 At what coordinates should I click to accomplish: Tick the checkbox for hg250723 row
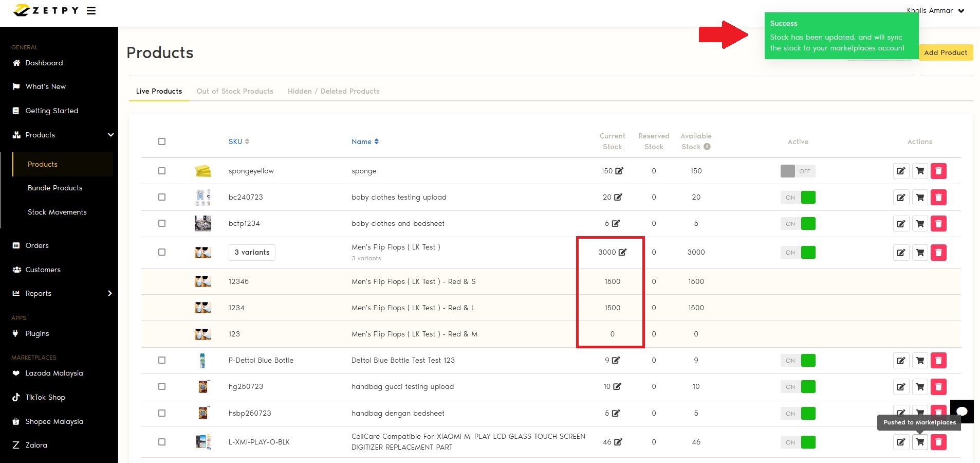162,387
